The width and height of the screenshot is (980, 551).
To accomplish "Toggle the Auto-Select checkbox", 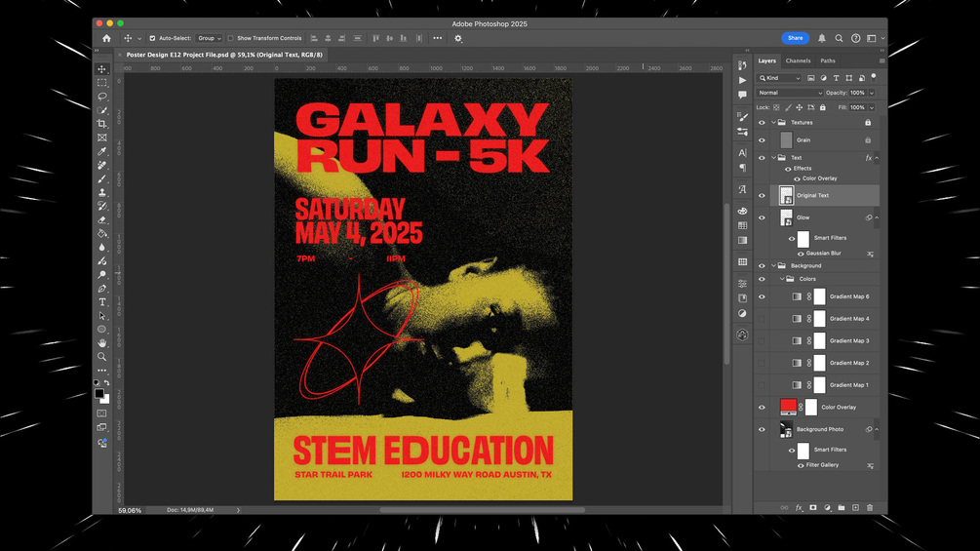I will coord(152,38).
